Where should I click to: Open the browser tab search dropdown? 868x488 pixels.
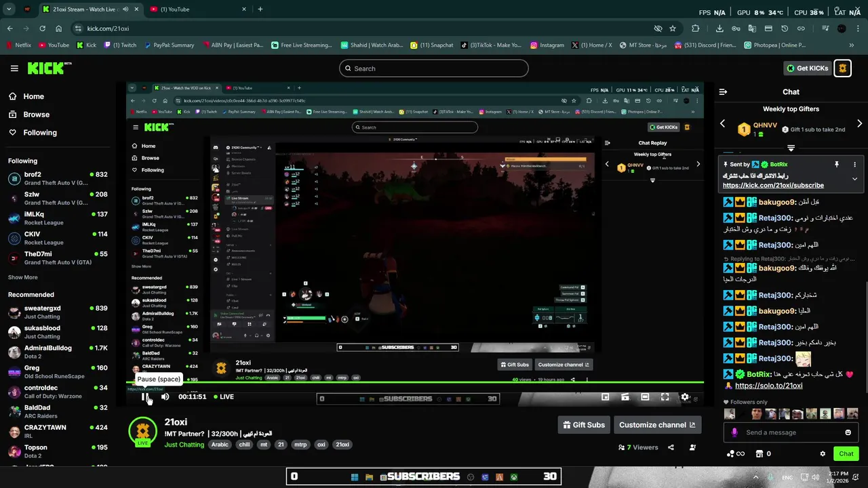[9, 9]
